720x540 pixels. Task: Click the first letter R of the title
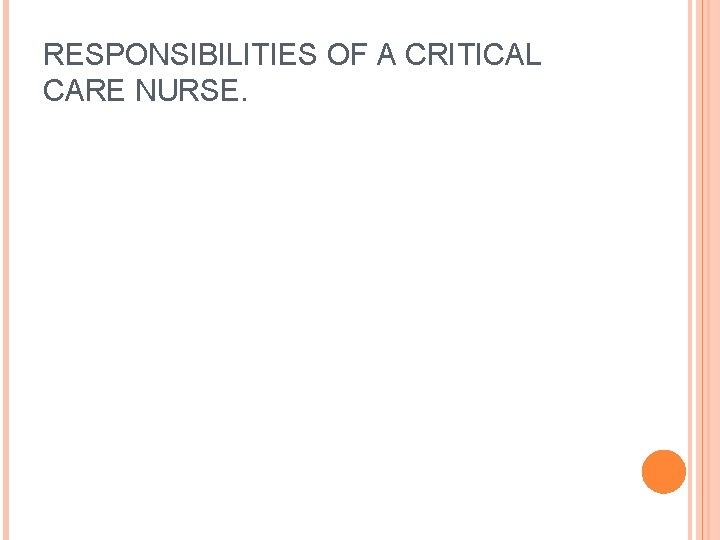click(x=53, y=56)
